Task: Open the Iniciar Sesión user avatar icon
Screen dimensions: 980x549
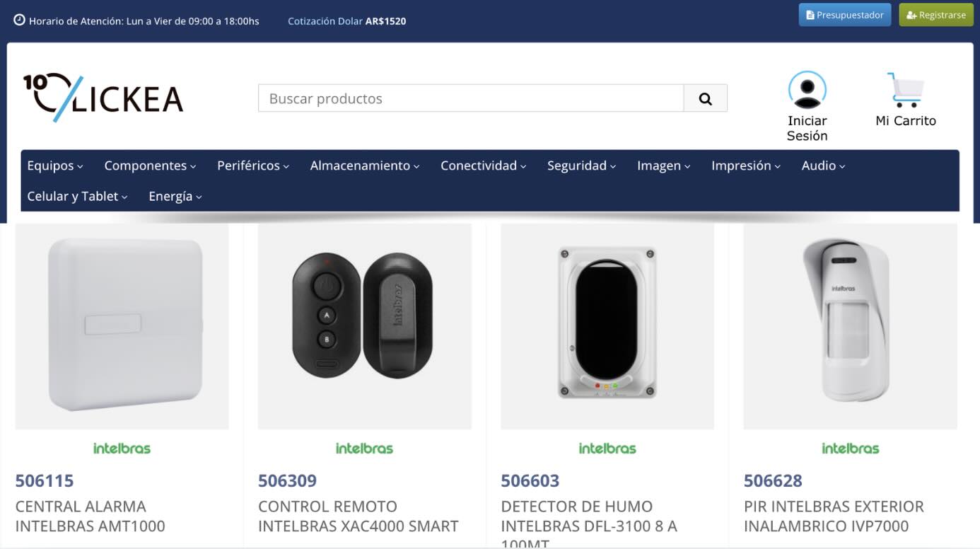Action: click(x=807, y=90)
